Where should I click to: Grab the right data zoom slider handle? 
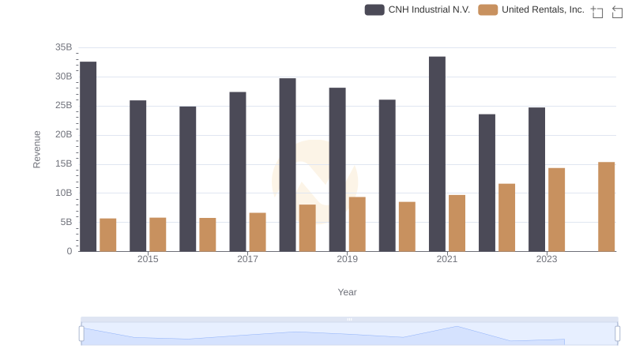click(x=618, y=334)
